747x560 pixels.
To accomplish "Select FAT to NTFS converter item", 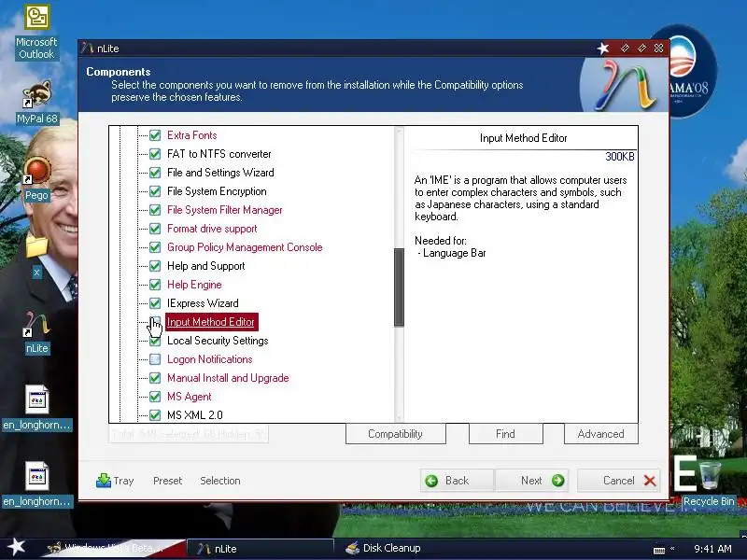I will click(219, 154).
